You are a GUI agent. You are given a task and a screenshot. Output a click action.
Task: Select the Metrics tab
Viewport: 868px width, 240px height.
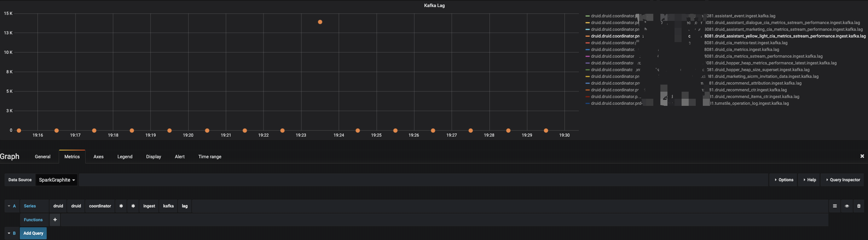tap(72, 156)
